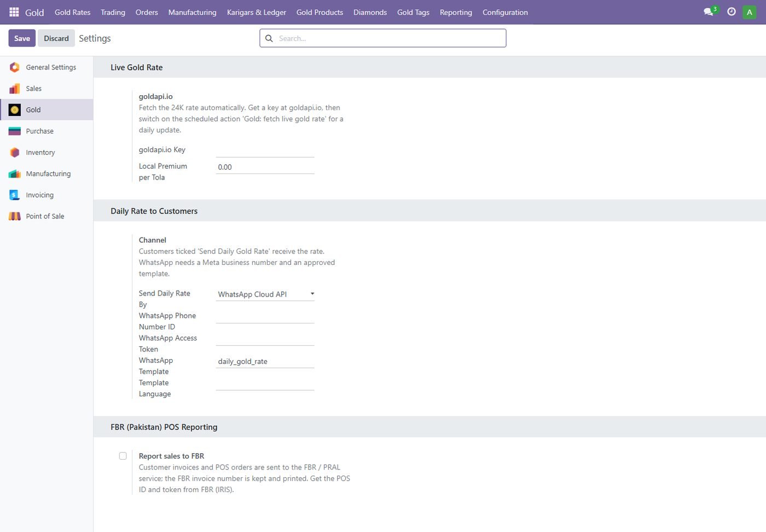Screen dimensions: 766x532
Task: Open the Diamonds menu
Action: 370,12
